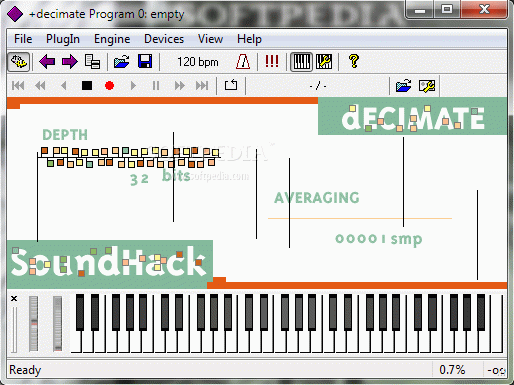
Task: Click the 00001 smp averaging value
Action: (x=379, y=239)
